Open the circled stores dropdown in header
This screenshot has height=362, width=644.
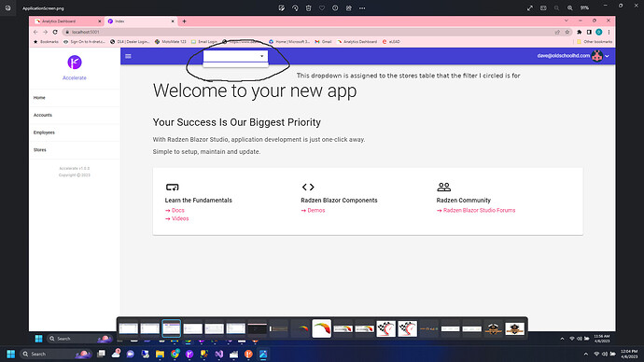coord(235,56)
